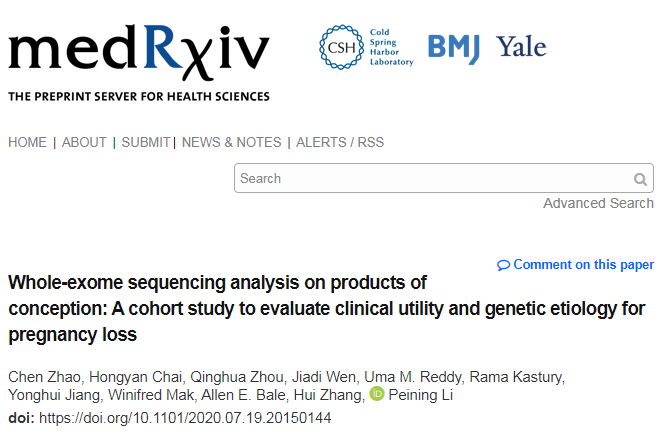The image size is (660, 435).
Task: Click the magnifying glass search icon
Action: coord(640,179)
